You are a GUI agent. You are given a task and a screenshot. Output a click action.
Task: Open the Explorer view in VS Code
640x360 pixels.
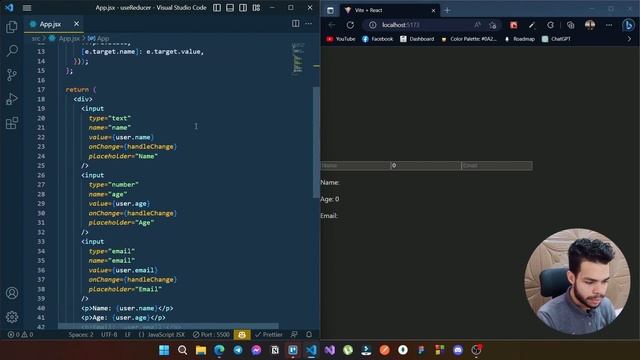12,27
